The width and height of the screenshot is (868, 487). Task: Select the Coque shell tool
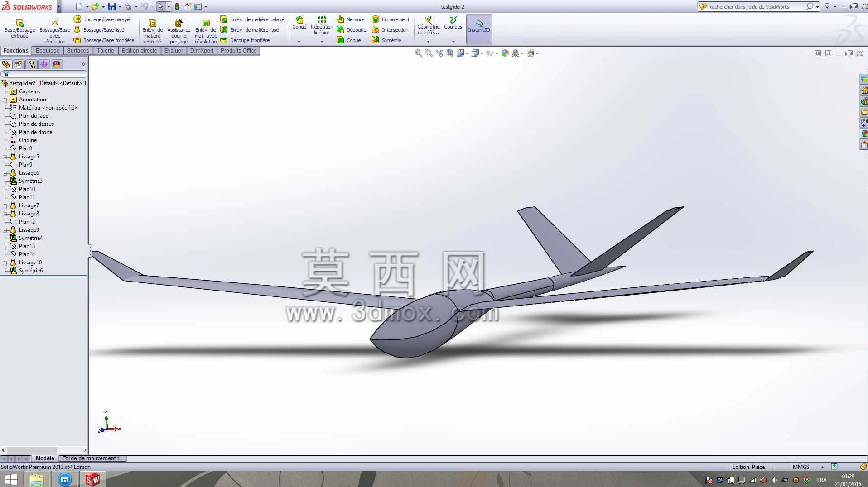(349, 40)
